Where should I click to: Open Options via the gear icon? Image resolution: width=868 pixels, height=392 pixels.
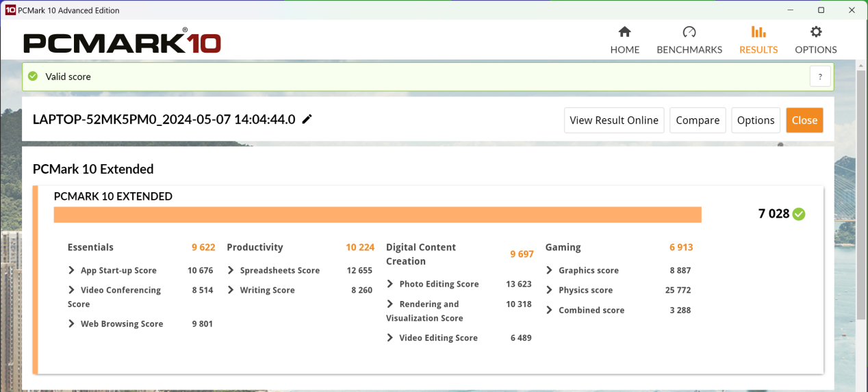click(x=815, y=32)
